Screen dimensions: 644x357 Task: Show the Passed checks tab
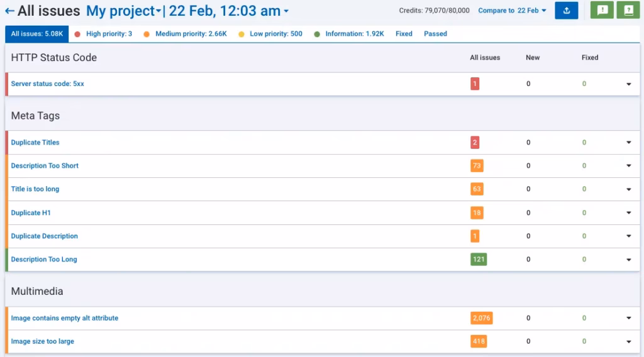(x=435, y=34)
